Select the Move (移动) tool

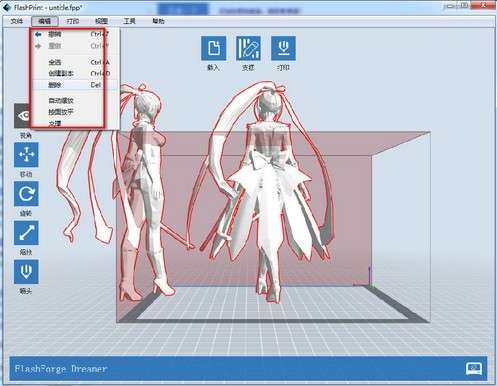tap(26, 155)
